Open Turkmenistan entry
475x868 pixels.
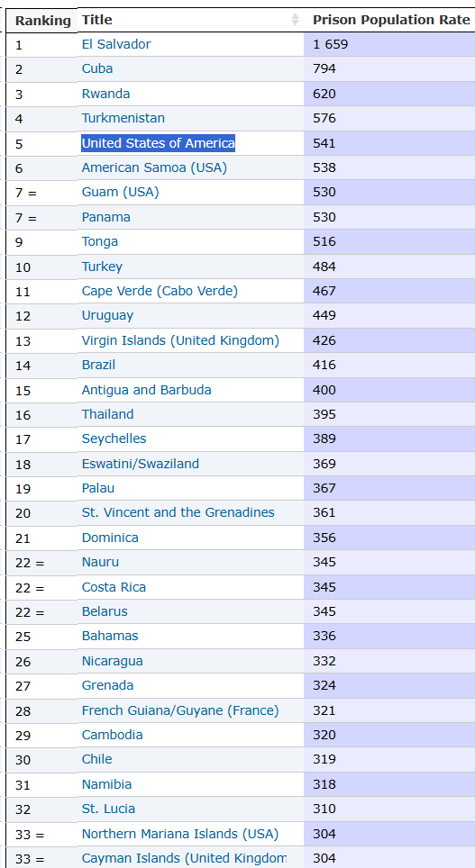point(123,118)
